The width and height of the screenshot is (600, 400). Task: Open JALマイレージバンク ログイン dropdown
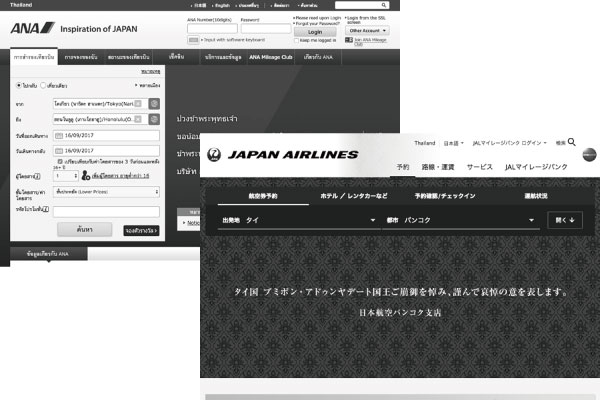coord(509,143)
